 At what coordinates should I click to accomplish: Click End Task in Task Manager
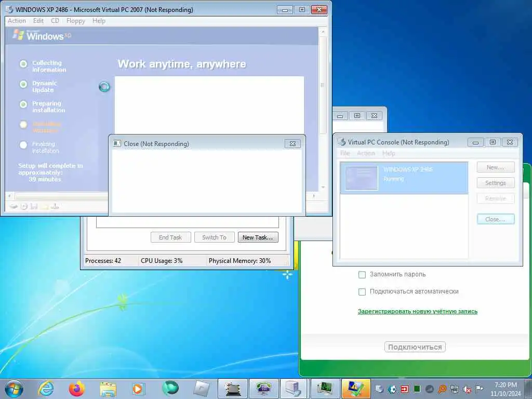[x=170, y=237]
